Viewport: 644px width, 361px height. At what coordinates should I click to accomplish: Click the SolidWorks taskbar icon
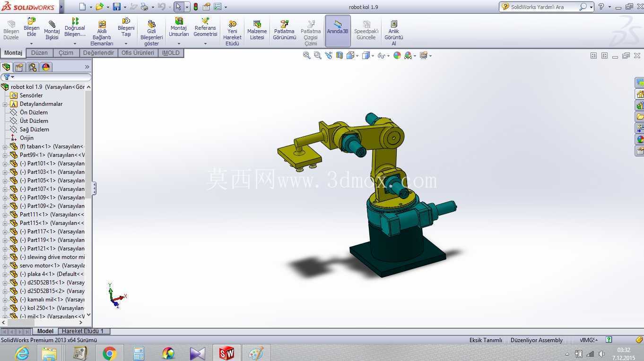point(226,353)
